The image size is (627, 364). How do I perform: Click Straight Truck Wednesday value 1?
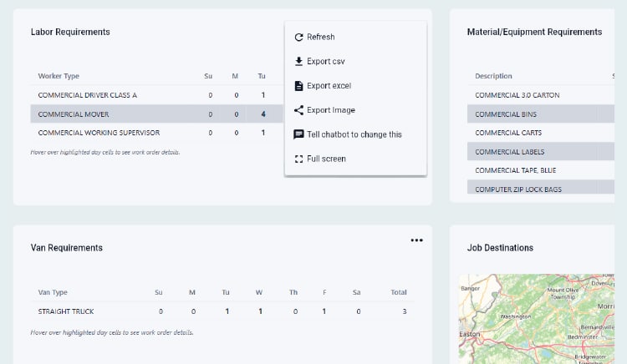click(260, 311)
